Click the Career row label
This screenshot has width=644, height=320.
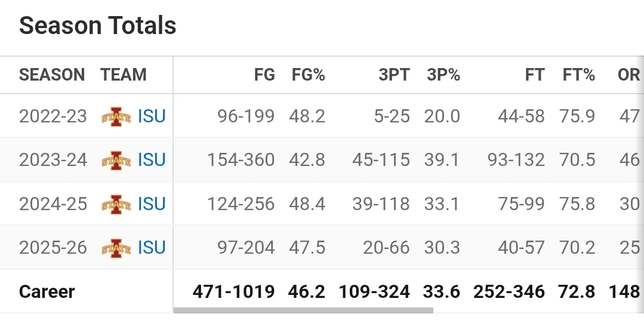pos(47,292)
